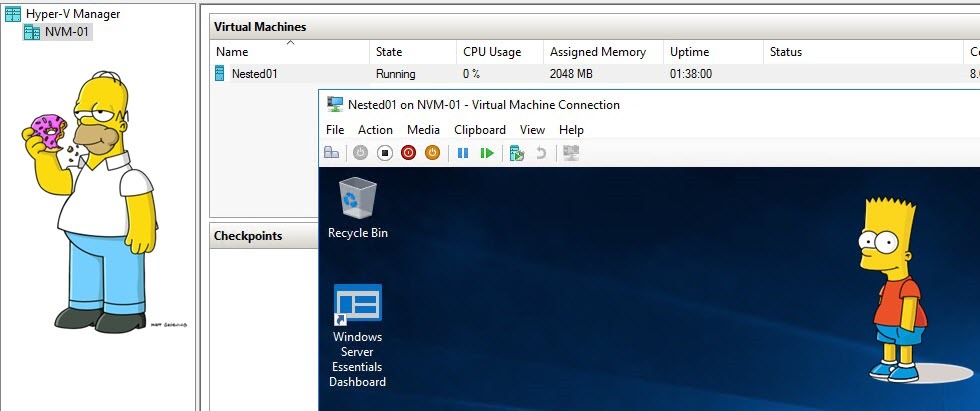The height and width of the screenshot is (411, 980).
Task: Open the Action menu
Action: pos(375,130)
